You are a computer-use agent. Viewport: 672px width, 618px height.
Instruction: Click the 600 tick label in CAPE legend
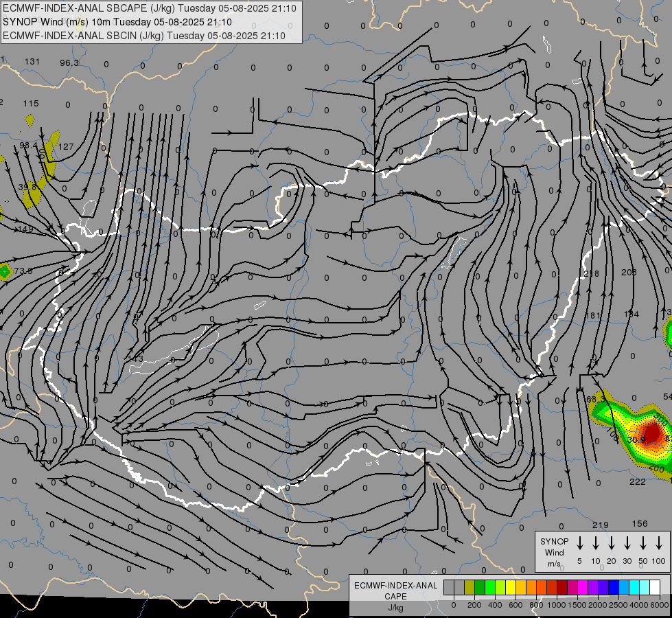point(515,605)
